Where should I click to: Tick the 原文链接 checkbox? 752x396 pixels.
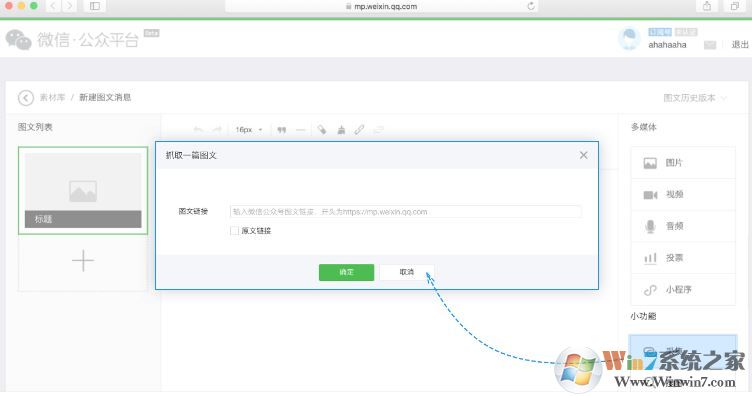point(235,231)
